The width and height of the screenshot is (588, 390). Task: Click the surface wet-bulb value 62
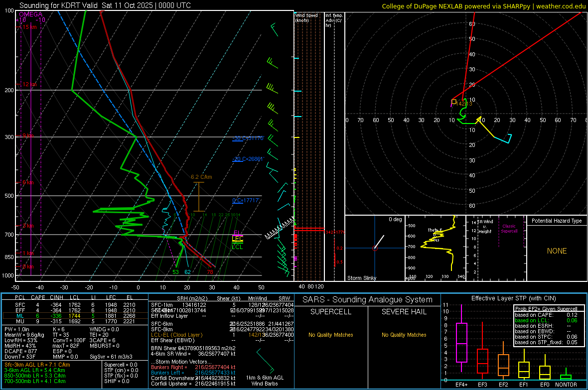click(x=187, y=272)
